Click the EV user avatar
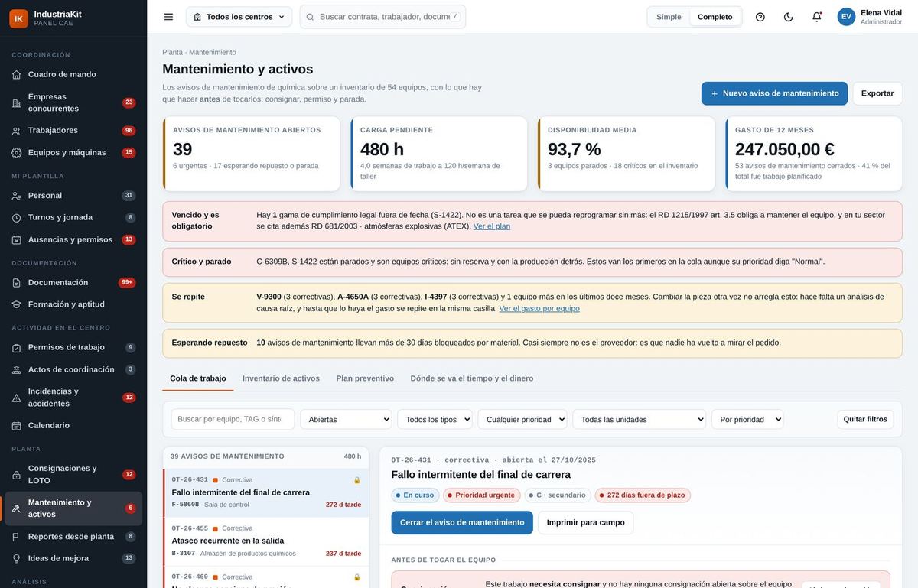Image resolution: width=918 pixels, height=588 pixels. tap(846, 17)
